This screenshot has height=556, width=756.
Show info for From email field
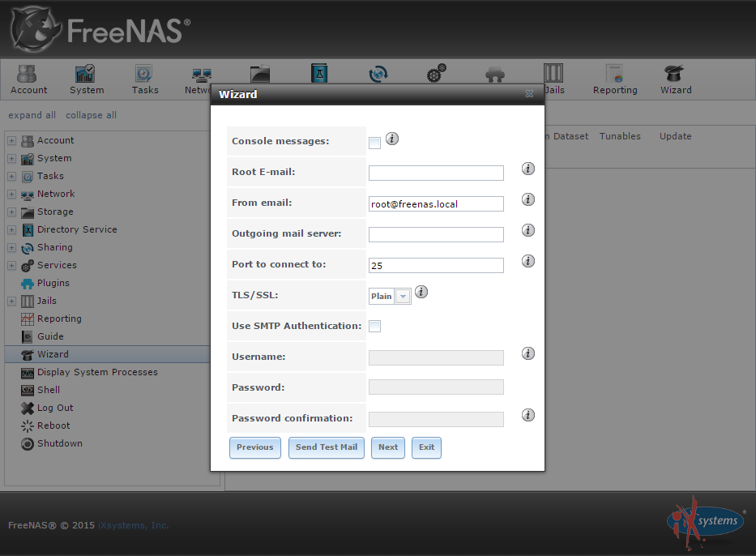click(x=528, y=199)
